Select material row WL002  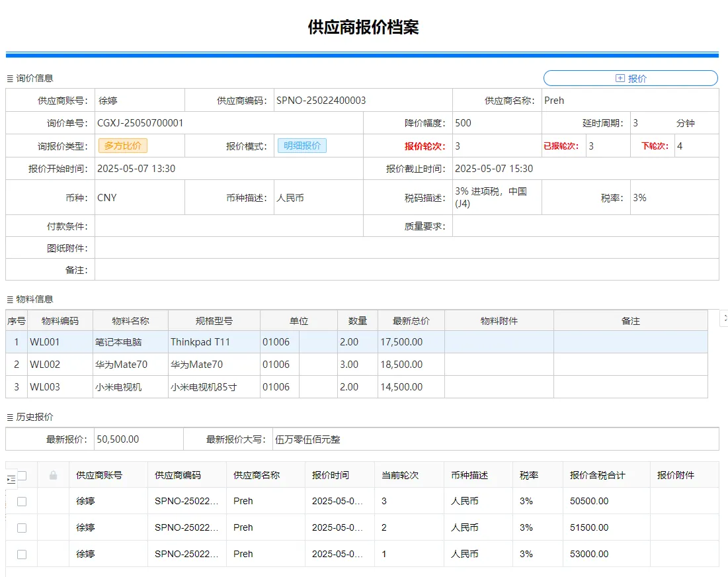tap(356, 364)
